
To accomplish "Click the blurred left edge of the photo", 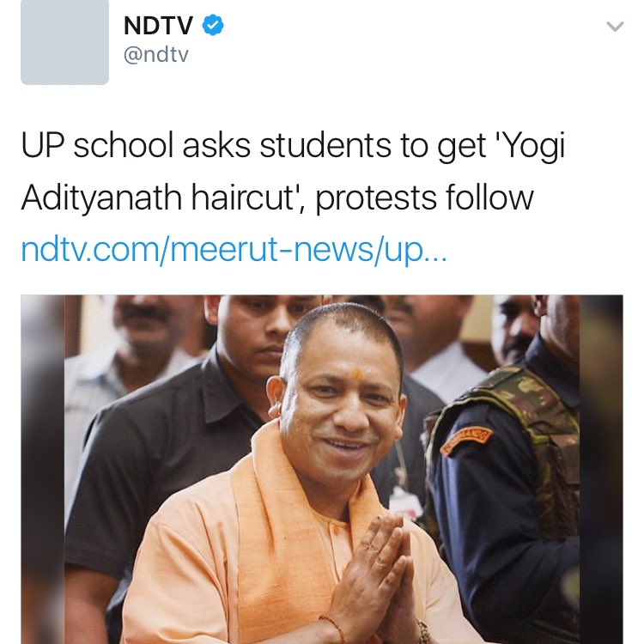I will pyautogui.click(x=43, y=469).
